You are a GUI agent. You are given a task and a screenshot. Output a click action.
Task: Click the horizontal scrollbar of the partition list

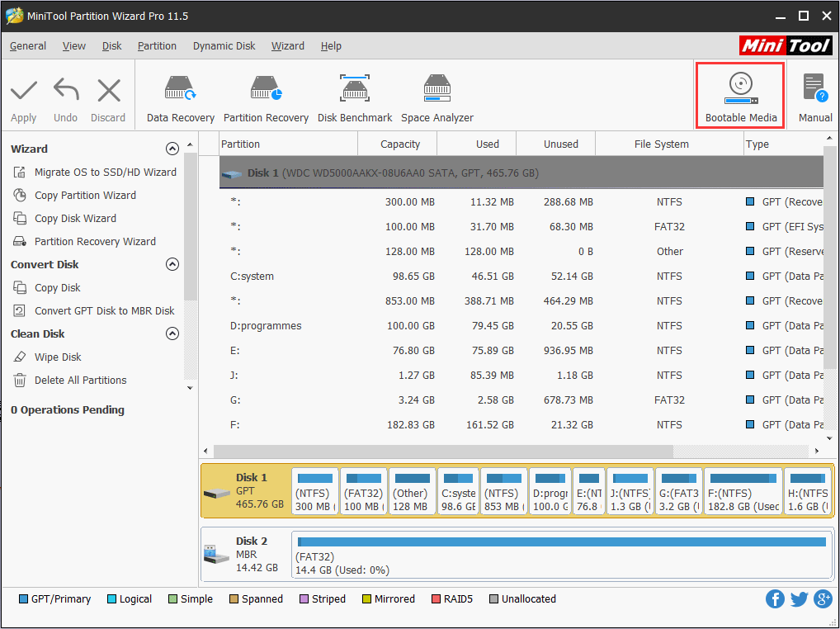[x=444, y=452]
